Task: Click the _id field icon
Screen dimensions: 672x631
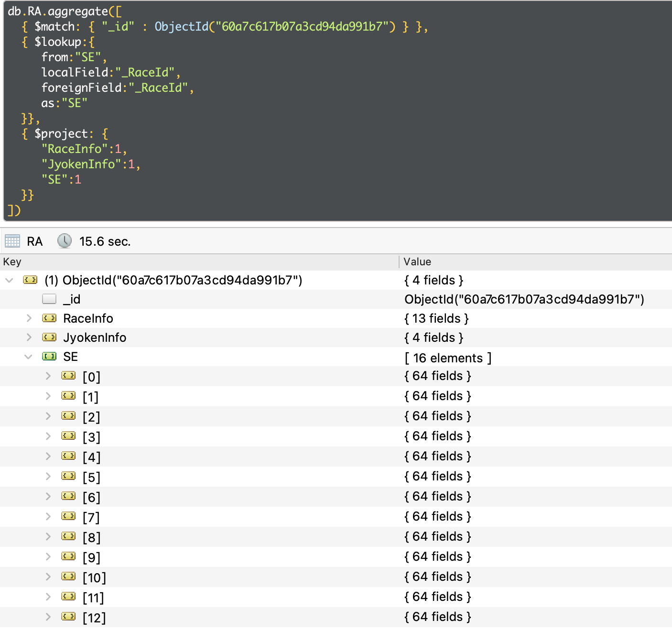Action: [49, 299]
